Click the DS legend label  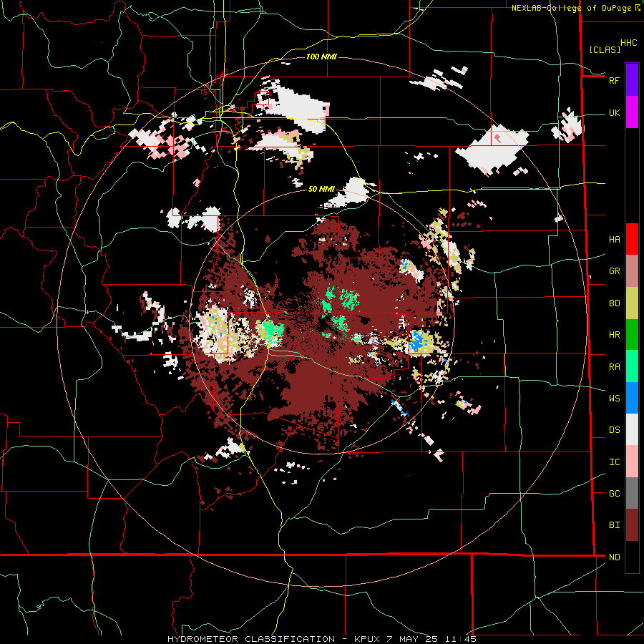tap(614, 430)
